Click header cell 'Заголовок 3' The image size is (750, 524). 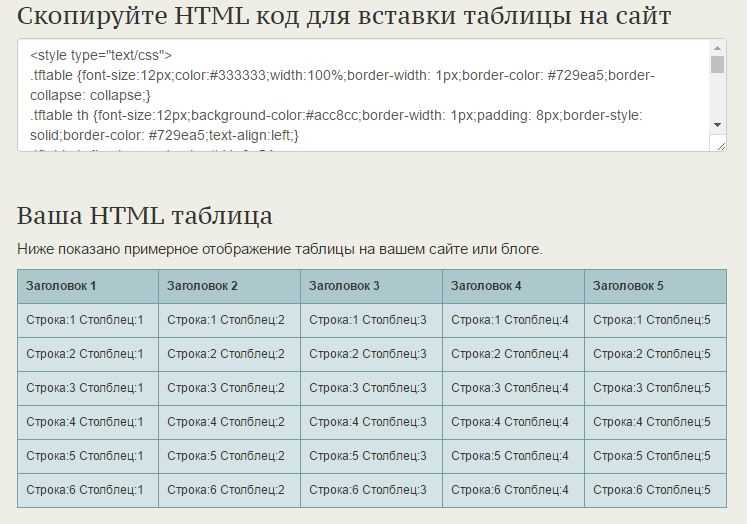pyautogui.click(x=372, y=286)
